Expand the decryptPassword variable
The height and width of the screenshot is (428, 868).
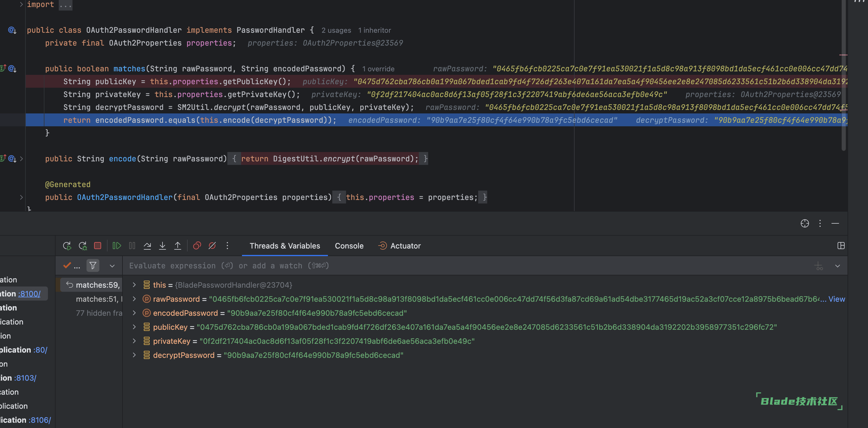coord(134,355)
